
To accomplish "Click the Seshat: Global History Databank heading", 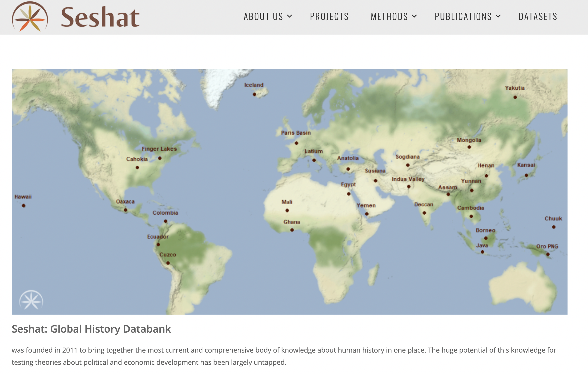I will [91, 329].
